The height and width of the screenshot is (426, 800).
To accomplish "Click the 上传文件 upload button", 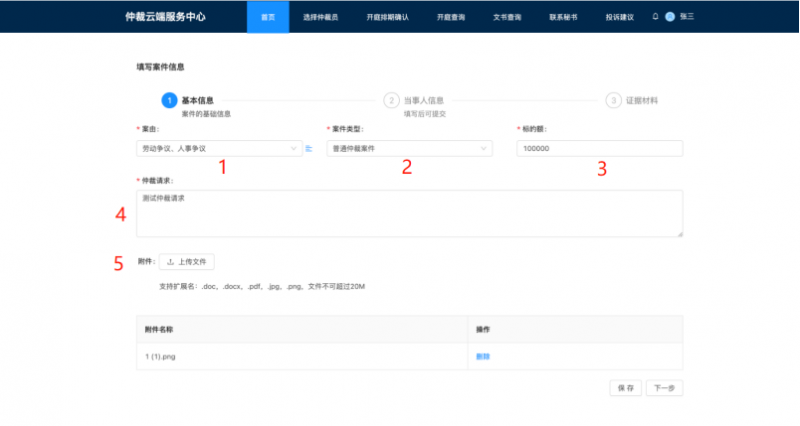I will [187, 262].
